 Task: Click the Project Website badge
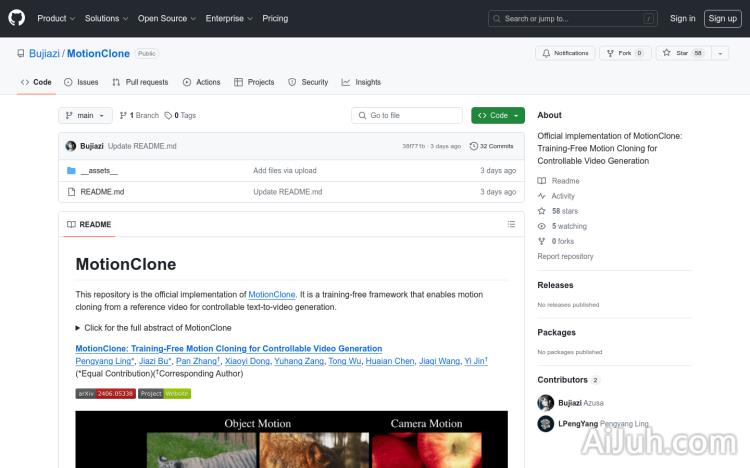(164, 393)
